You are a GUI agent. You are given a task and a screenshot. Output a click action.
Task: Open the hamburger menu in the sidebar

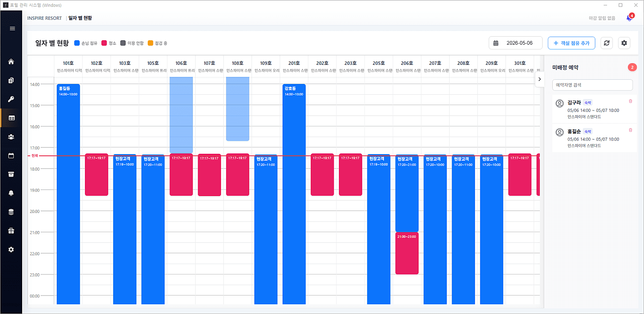coord(12,29)
